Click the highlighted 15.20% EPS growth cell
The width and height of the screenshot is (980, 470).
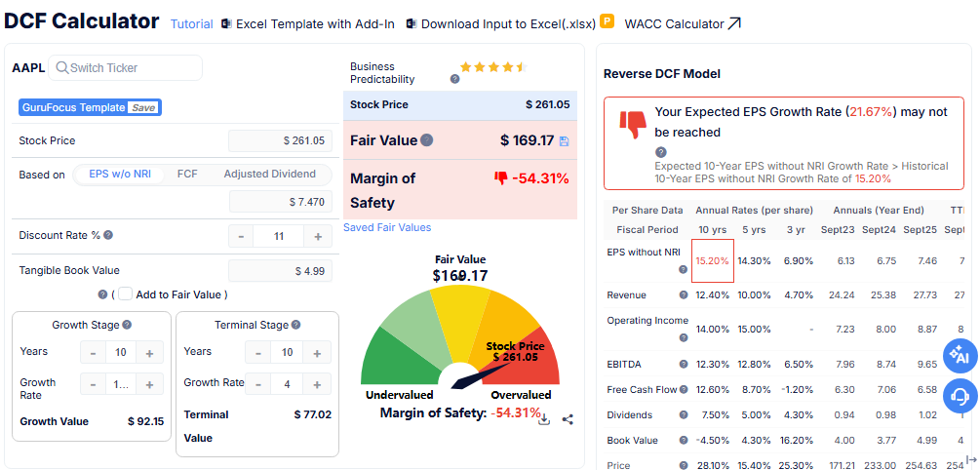click(x=713, y=260)
